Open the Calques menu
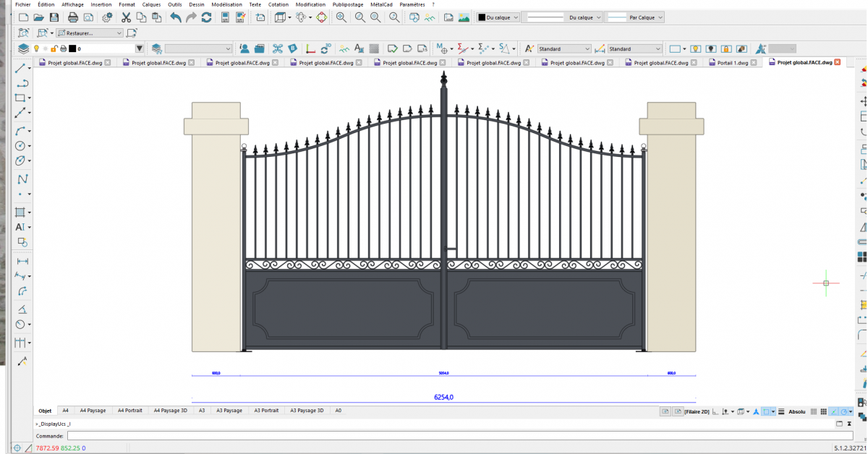The width and height of the screenshot is (868, 454). (x=151, y=4)
